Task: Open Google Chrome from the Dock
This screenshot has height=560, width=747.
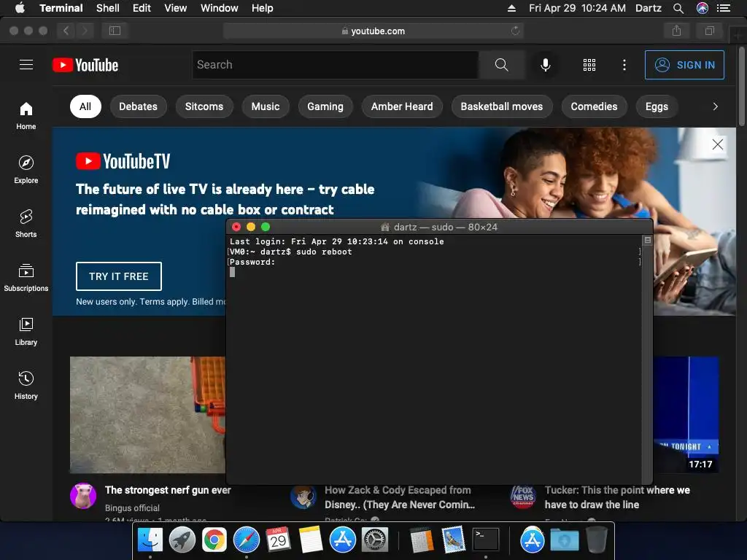Action: (x=214, y=540)
